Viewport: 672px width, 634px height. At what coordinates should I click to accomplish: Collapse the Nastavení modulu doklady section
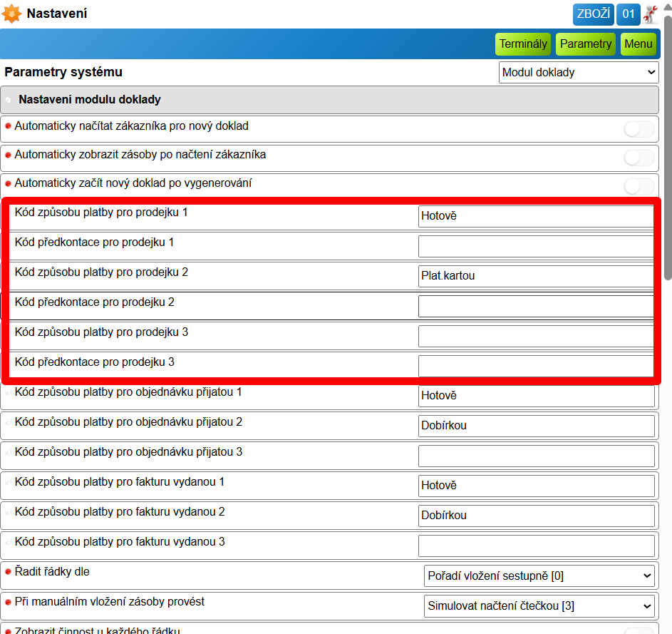[329, 100]
